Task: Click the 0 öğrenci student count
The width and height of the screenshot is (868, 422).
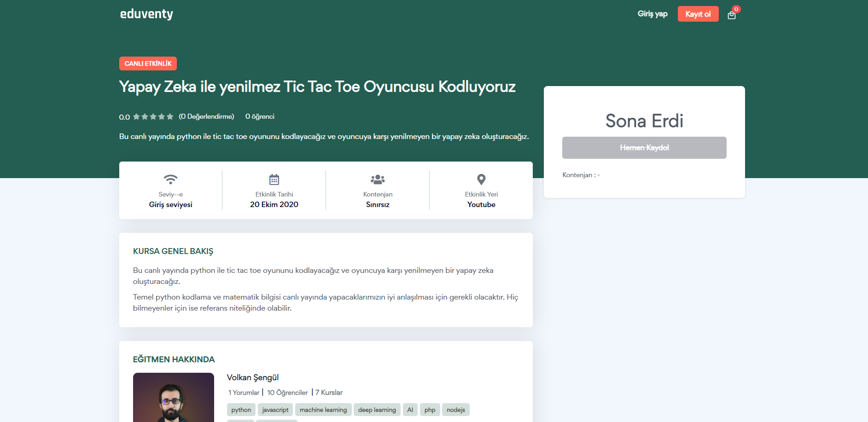Action: (260, 116)
